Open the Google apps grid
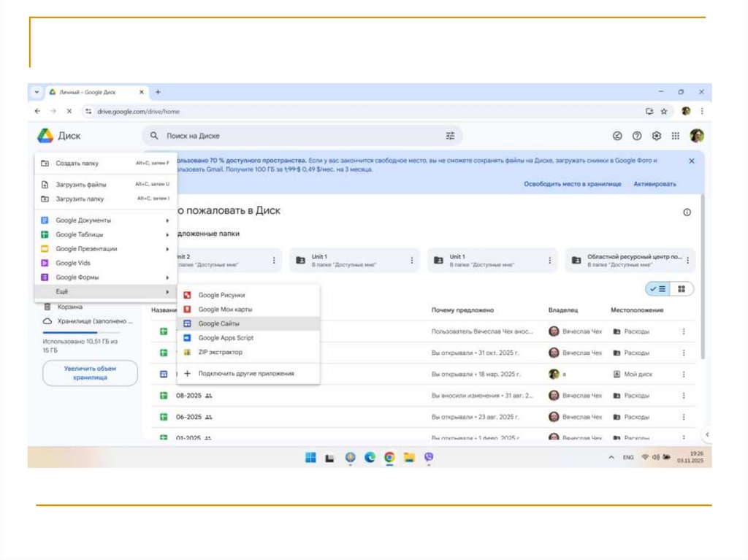 point(676,136)
